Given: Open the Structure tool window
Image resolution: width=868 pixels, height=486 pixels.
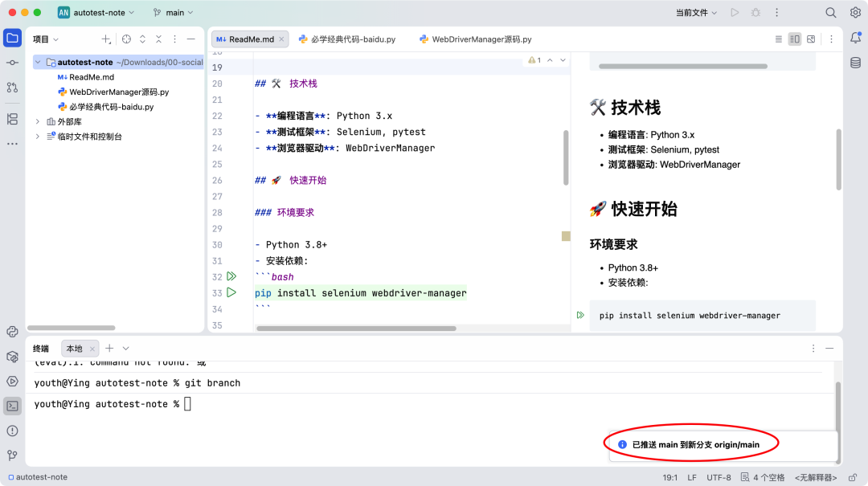Looking at the screenshot, I should tap(12, 119).
